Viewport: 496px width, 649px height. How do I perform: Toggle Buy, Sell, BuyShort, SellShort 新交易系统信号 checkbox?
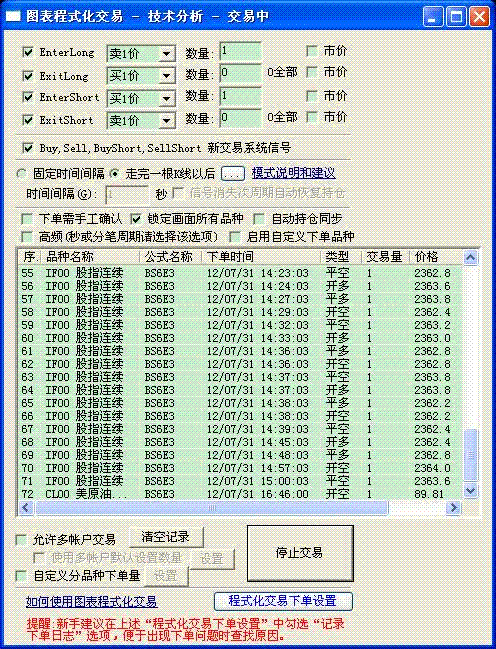pos(28,148)
